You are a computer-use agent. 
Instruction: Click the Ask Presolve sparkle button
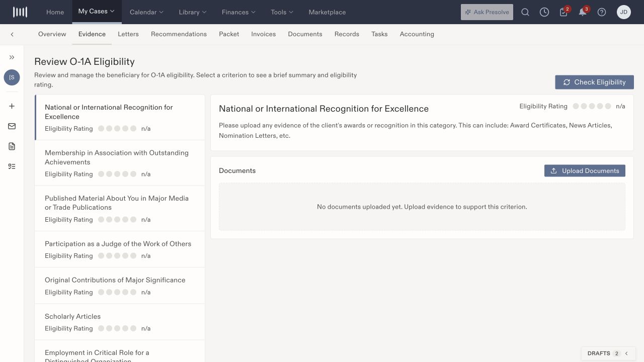(x=487, y=12)
